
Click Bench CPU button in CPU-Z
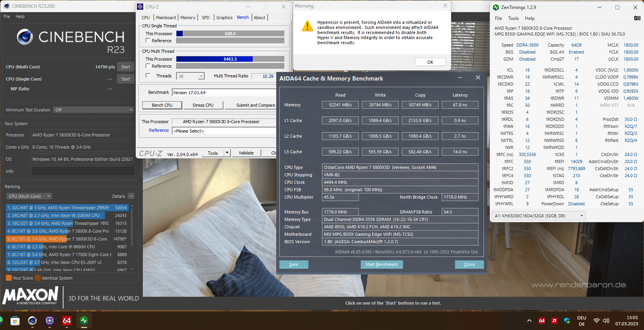[x=162, y=105]
